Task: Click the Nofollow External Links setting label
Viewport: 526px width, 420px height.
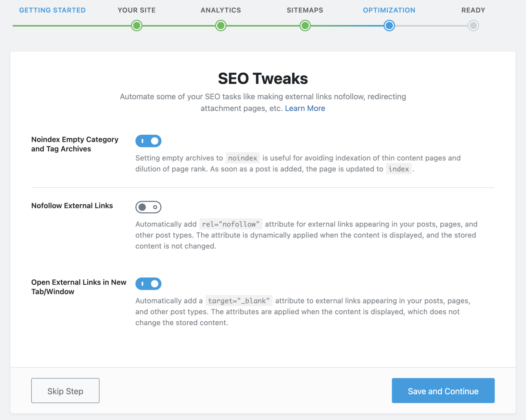Action: (72, 206)
